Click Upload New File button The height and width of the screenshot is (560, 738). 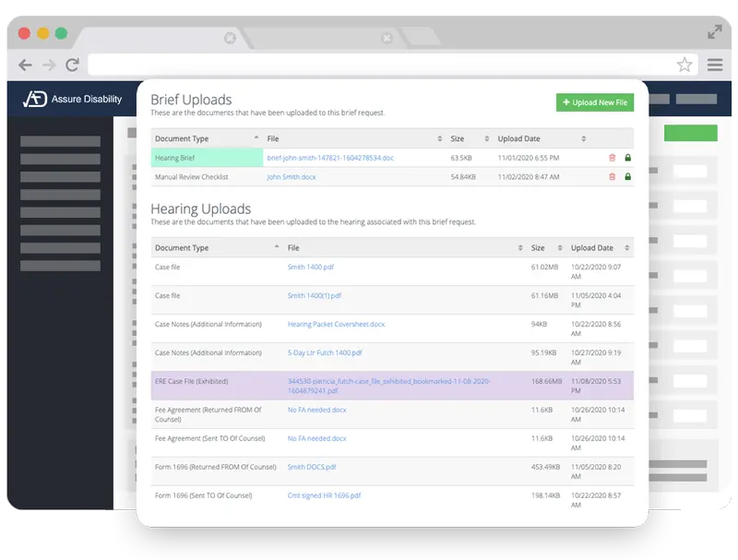point(595,102)
